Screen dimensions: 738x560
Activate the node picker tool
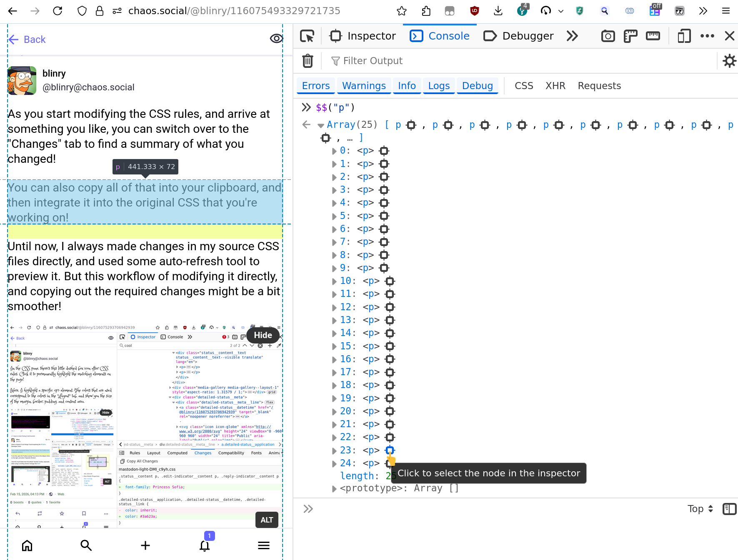point(307,36)
